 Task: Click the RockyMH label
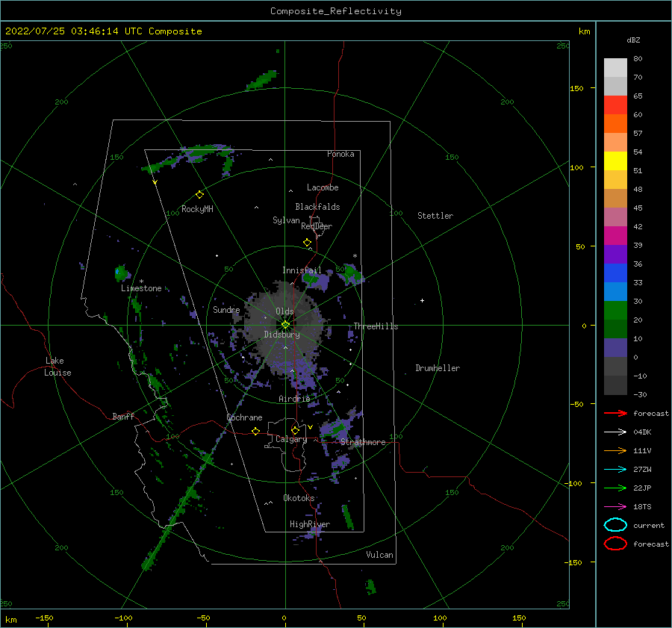tap(197, 209)
